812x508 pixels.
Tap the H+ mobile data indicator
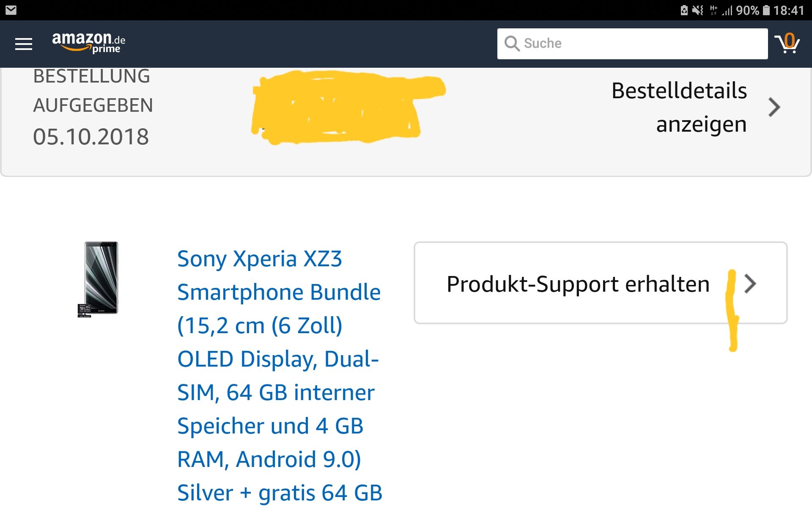pyautogui.click(x=713, y=10)
